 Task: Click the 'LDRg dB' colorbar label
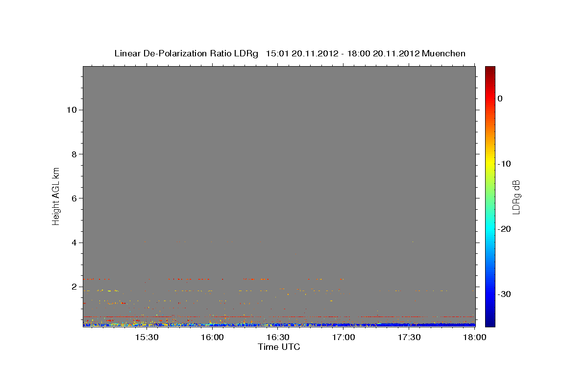[x=516, y=196]
